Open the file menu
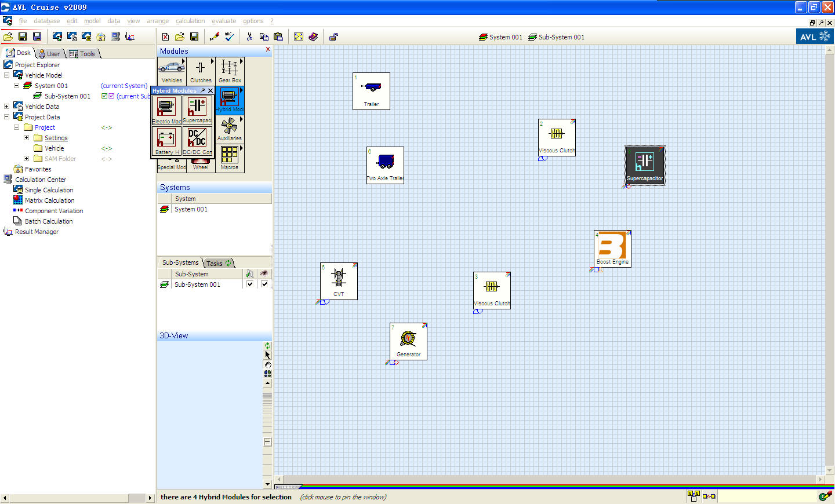This screenshot has height=504, width=835. [23, 21]
